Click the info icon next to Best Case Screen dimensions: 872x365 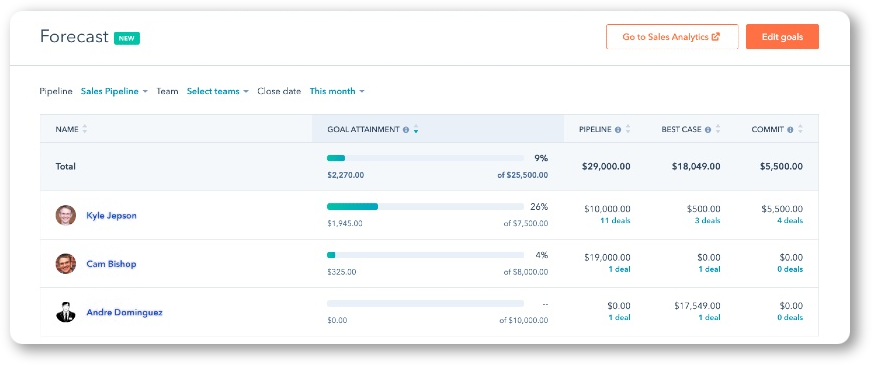(708, 130)
